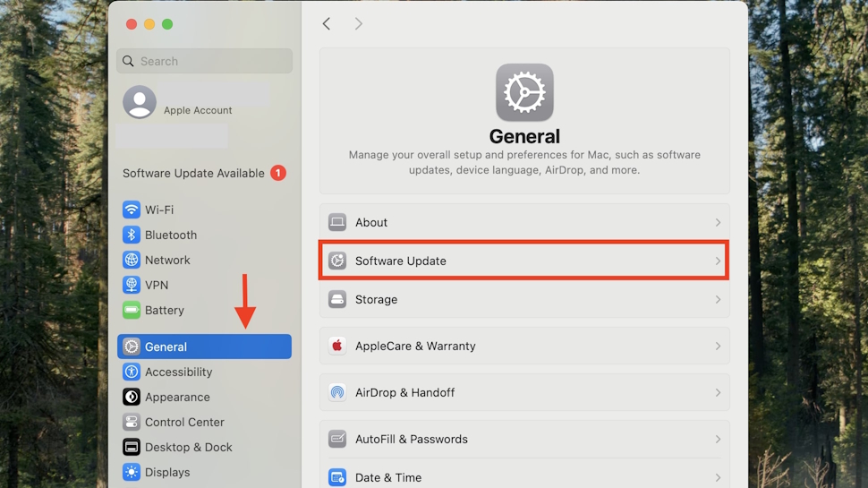Click the Accessibility sidebar icon
868x488 pixels.
point(132,372)
